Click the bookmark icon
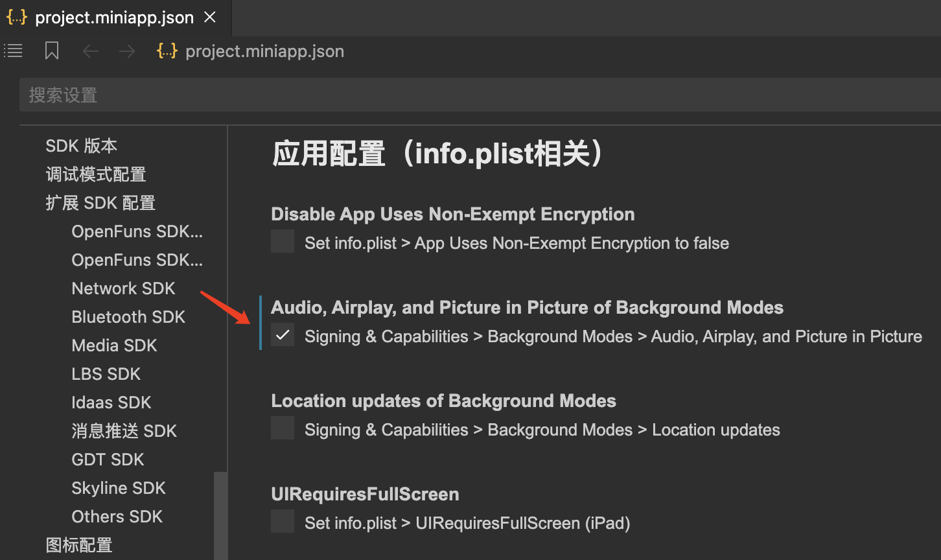The image size is (941, 560). [x=52, y=51]
